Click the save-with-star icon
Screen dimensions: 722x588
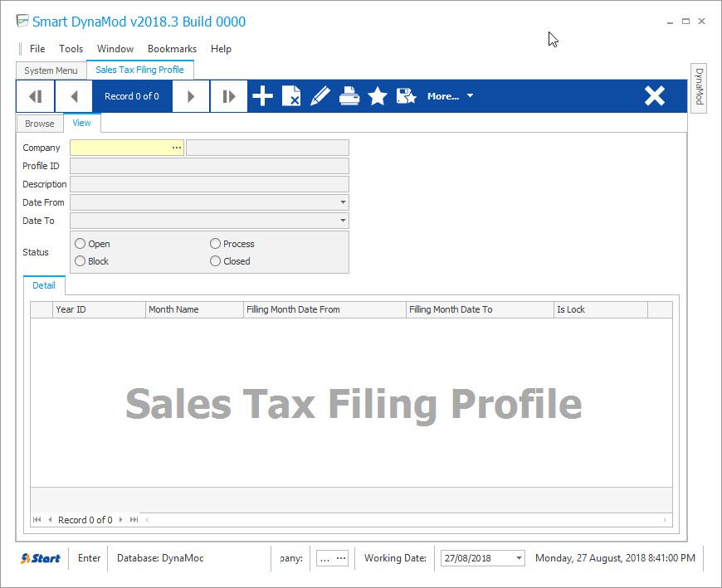point(406,96)
